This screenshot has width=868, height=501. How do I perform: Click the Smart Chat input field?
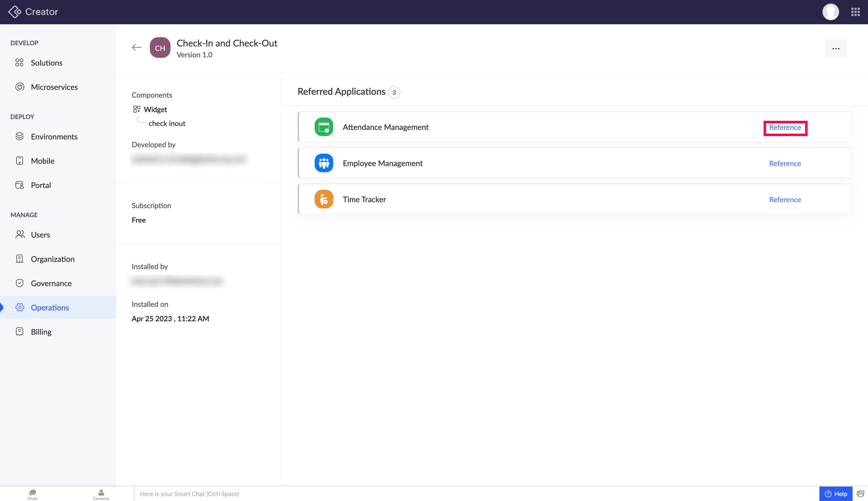(x=475, y=494)
